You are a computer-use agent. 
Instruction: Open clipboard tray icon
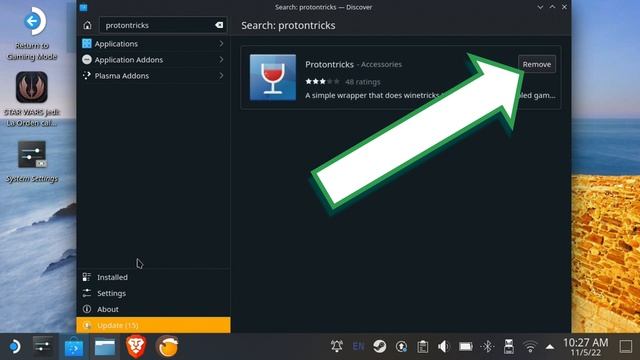(422, 347)
